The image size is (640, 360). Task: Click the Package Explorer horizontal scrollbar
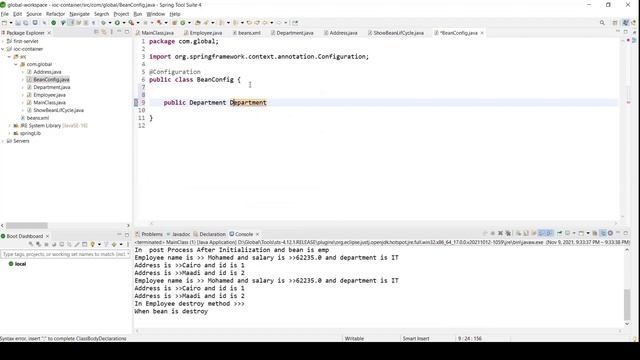[x=27, y=225]
